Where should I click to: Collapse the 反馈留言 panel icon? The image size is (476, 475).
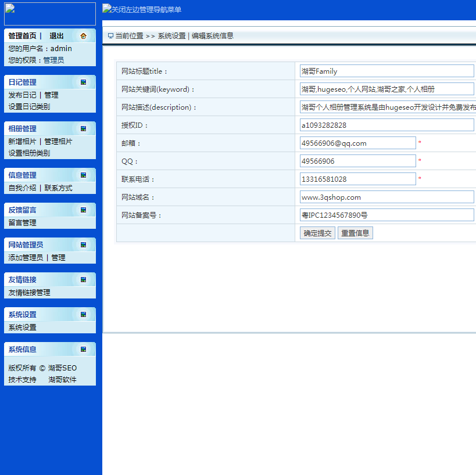point(83,210)
